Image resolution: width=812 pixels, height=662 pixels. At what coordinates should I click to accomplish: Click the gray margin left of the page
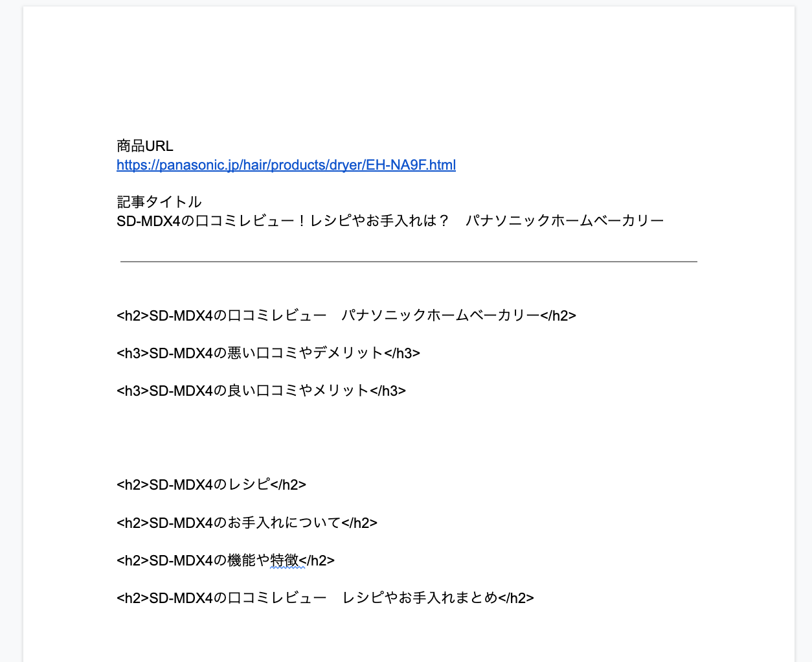[11, 331]
